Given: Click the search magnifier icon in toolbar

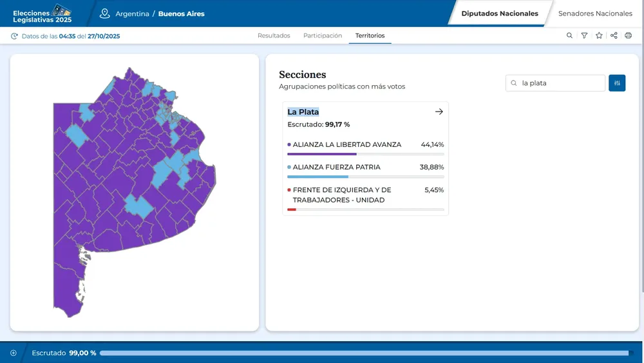Looking at the screenshot, I should [569, 35].
